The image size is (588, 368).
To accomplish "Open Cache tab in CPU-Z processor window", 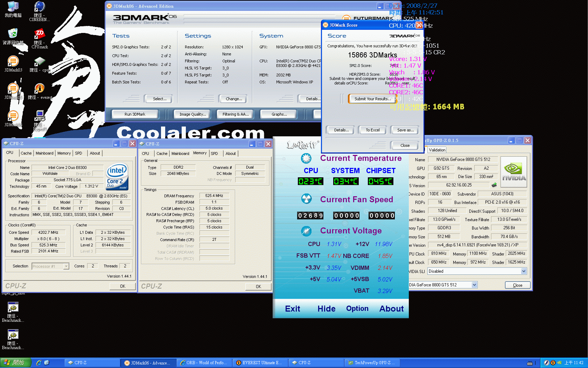I will click(26, 153).
